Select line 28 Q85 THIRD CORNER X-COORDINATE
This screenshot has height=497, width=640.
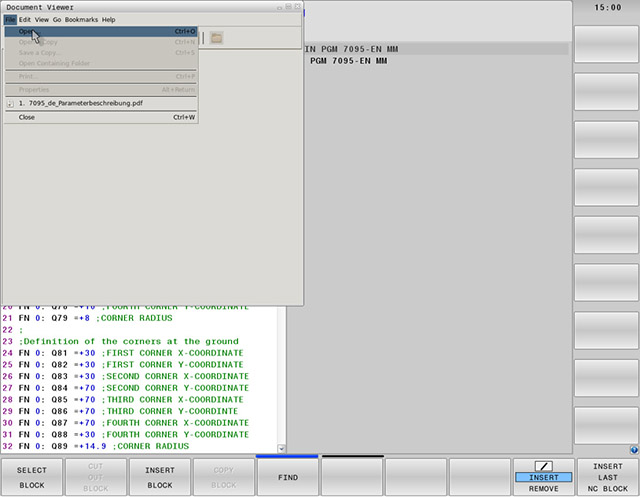122,399
